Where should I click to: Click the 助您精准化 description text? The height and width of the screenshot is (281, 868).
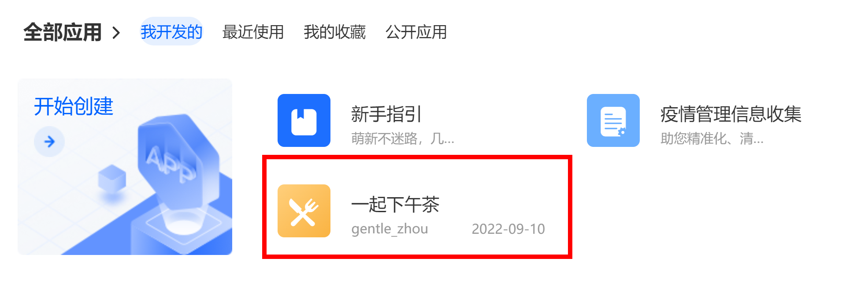(x=712, y=139)
